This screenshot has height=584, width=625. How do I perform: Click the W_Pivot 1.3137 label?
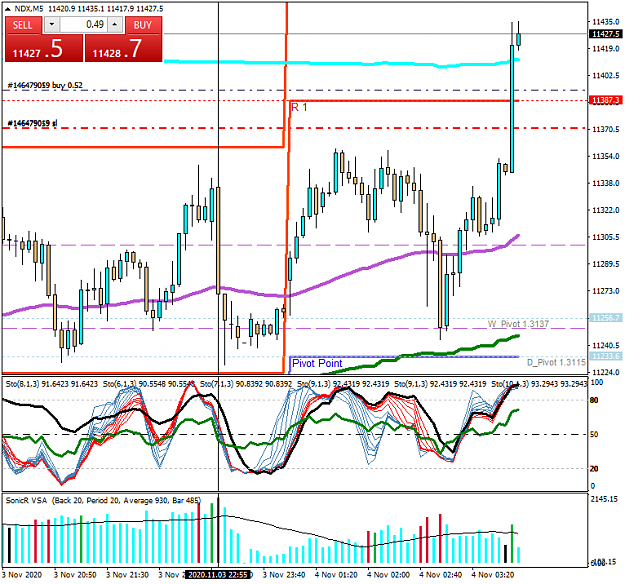tap(518, 324)
